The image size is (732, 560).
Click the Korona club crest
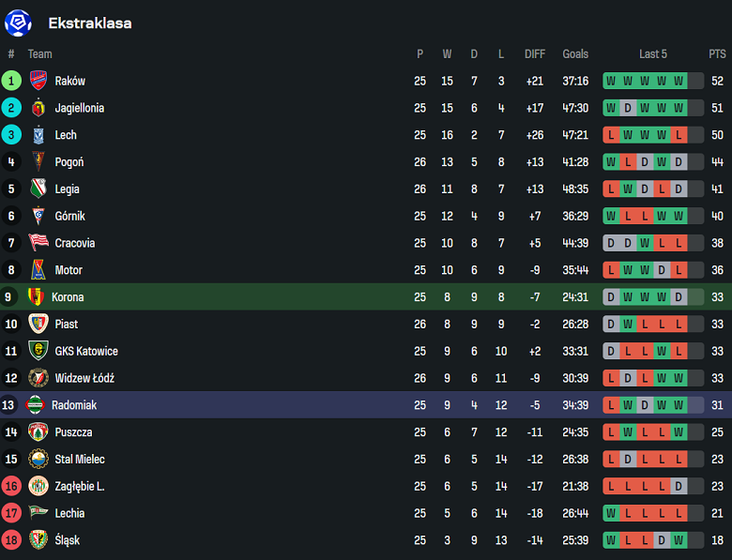[x=37, y=297]
